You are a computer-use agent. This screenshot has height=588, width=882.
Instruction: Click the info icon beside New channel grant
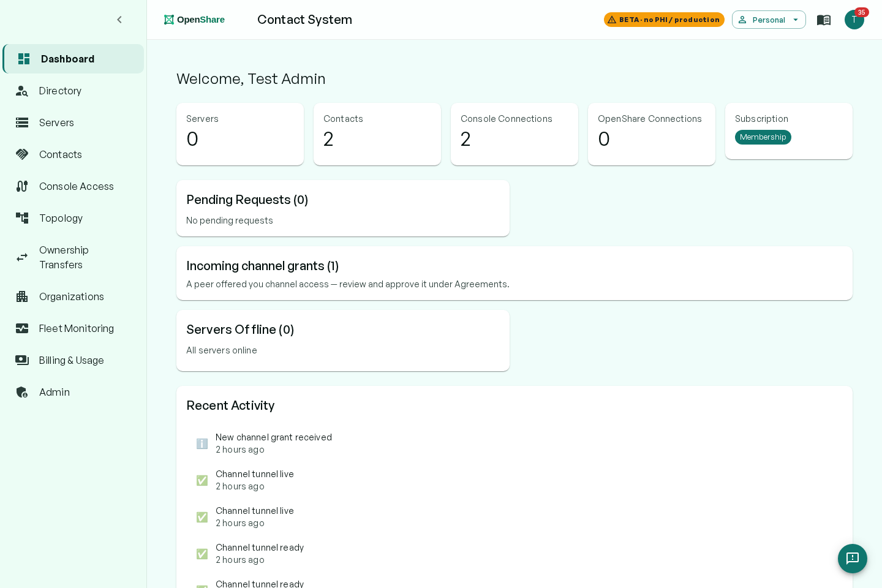202,443
